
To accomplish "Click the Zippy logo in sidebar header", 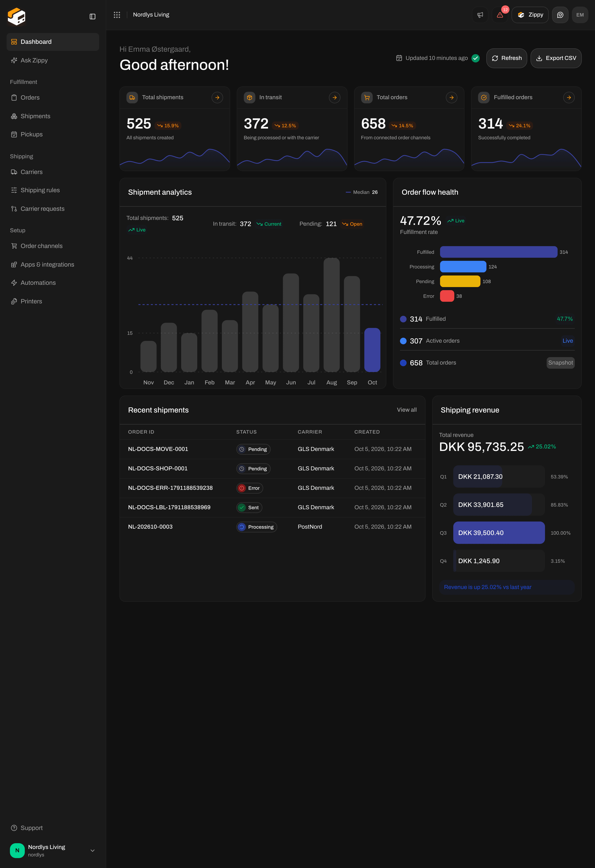I will click(x=16, y=17).
